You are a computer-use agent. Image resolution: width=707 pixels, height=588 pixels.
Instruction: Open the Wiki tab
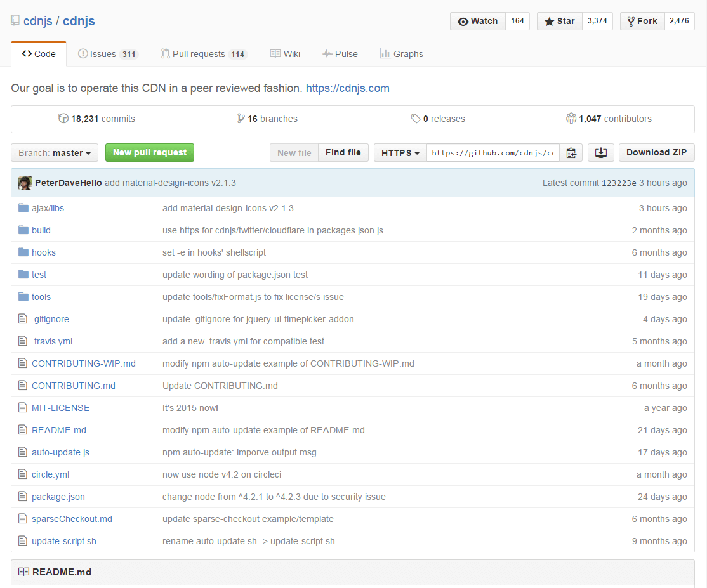coord(285,54)
